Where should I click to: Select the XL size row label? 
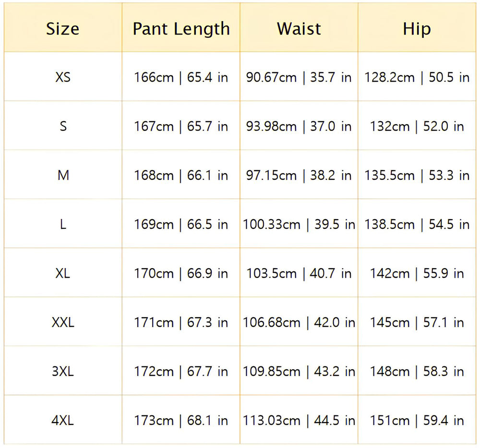63,273
